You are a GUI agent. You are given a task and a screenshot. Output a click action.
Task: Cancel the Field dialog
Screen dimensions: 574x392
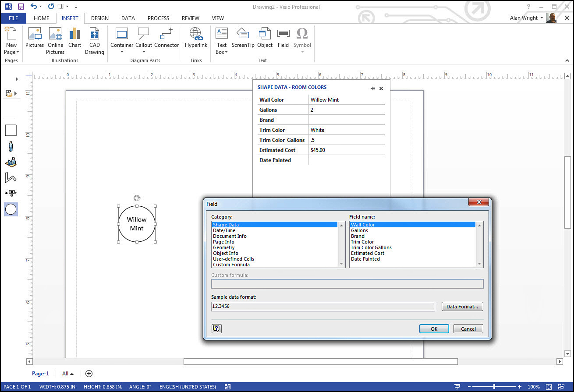[x=468, y=329]
